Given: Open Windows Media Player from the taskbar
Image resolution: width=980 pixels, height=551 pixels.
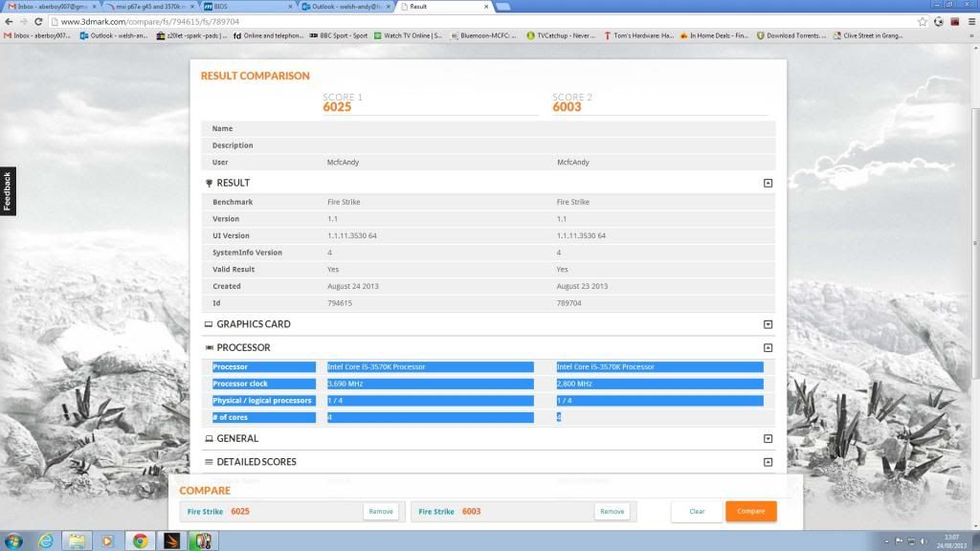Looking at the screenshot, I should click(x=107, y=541).
